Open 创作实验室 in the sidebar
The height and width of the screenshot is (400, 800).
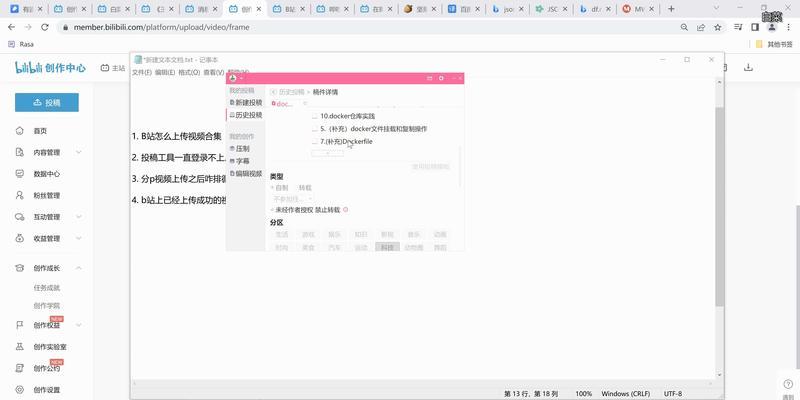(x=50, y=347)
